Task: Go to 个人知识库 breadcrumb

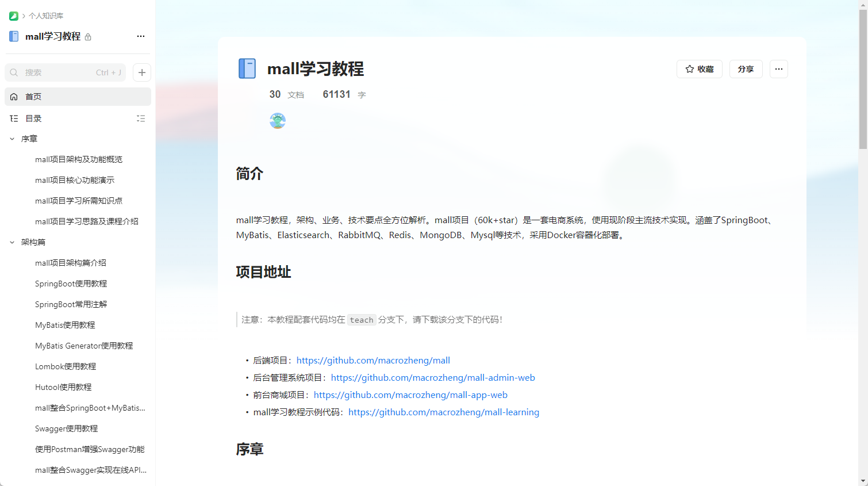Action: (x=46, y=16)
